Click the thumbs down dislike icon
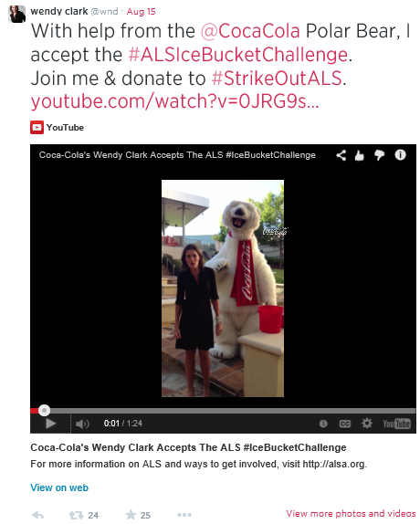The image size is (420, 524). (x=379, y=155)
